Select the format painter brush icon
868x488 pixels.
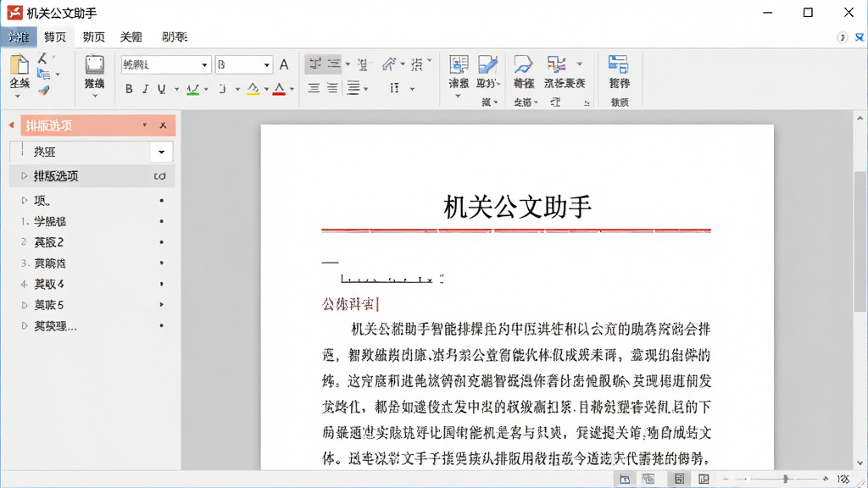44,90
